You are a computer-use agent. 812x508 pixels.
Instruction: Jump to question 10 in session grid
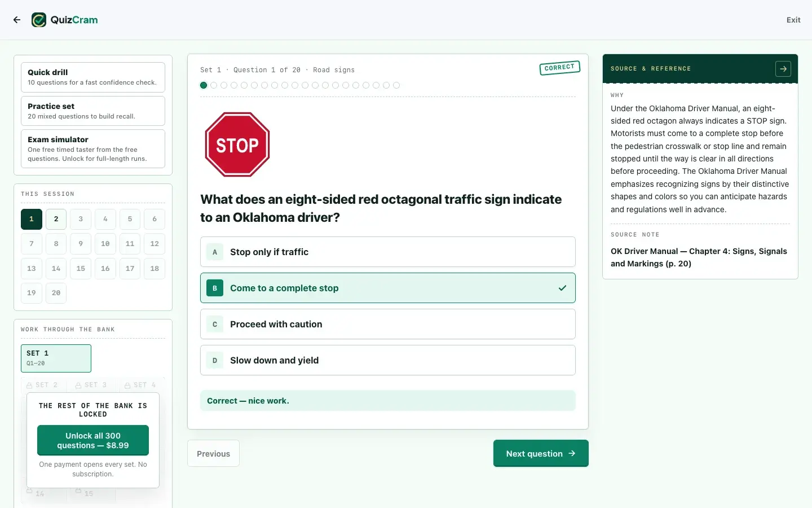tap(105, 244)
